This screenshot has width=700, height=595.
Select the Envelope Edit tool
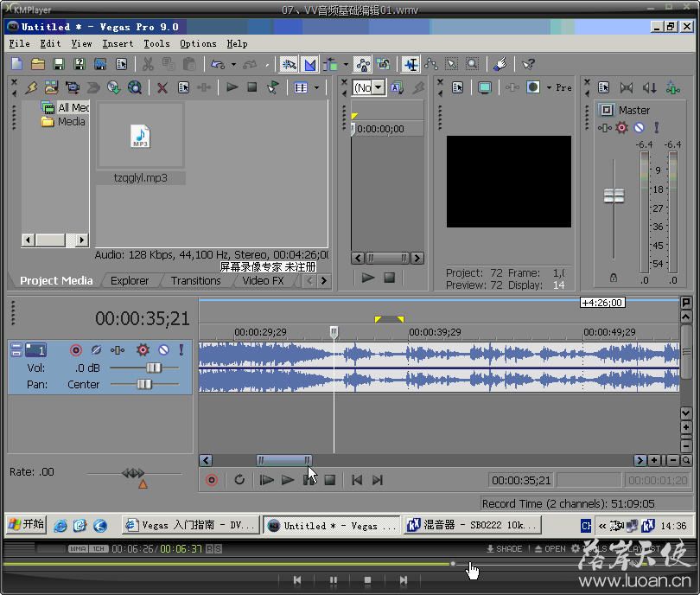tap(431, 64)
